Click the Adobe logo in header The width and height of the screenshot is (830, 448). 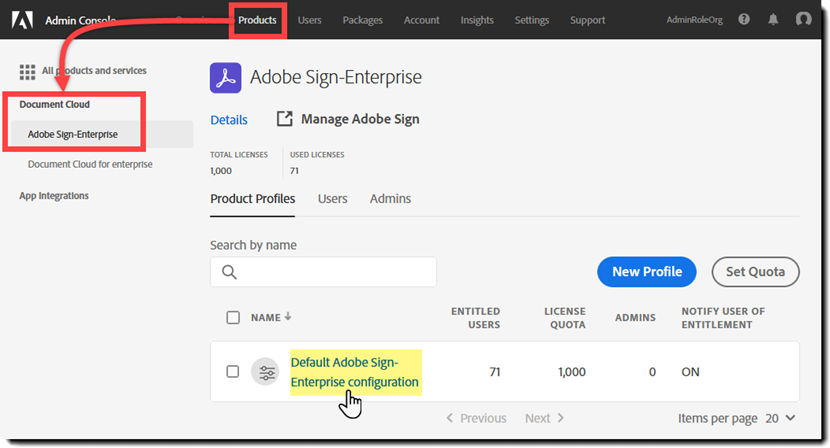pyautogui.click(x=22, y=20)
